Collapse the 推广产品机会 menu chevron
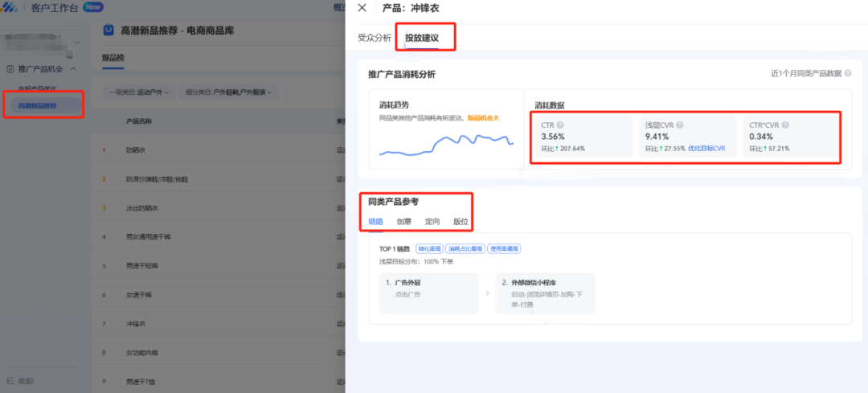This screenshot has height=393, width=868. pos(73,68)
